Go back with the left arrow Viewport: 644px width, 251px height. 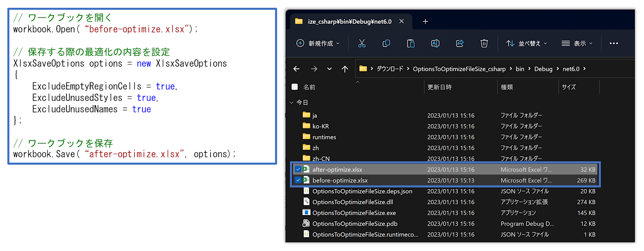[297, 69]
